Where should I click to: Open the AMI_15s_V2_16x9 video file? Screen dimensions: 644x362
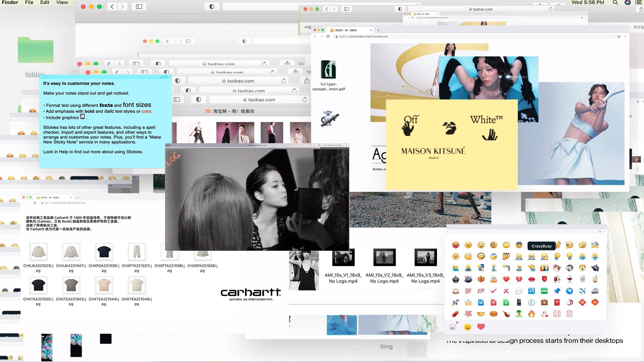coord(384,257)
